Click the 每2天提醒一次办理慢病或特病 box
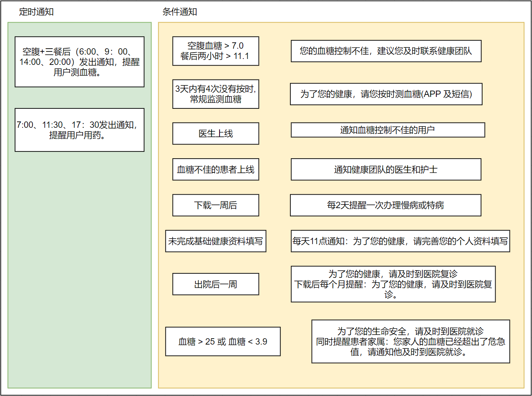This screenshot has height=396, width=532. [x=386, y=205]
